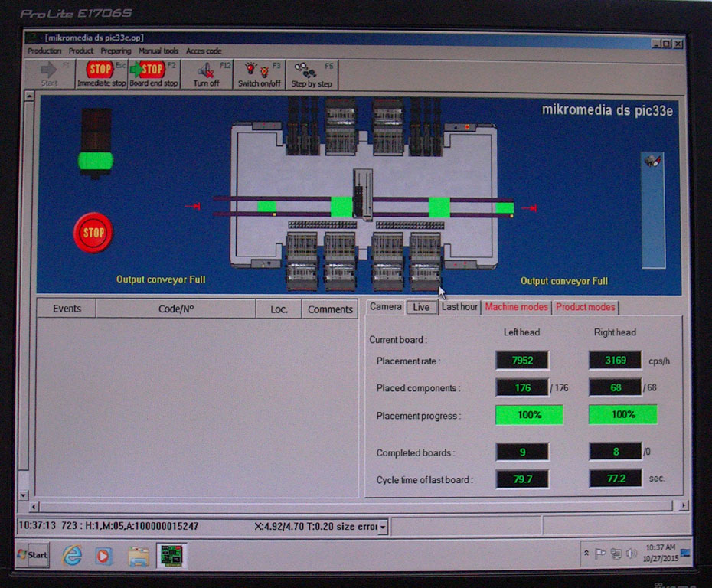Click the tool icon atop right blue bar
This screenshot has height=588, width=712.
[653, 161]
